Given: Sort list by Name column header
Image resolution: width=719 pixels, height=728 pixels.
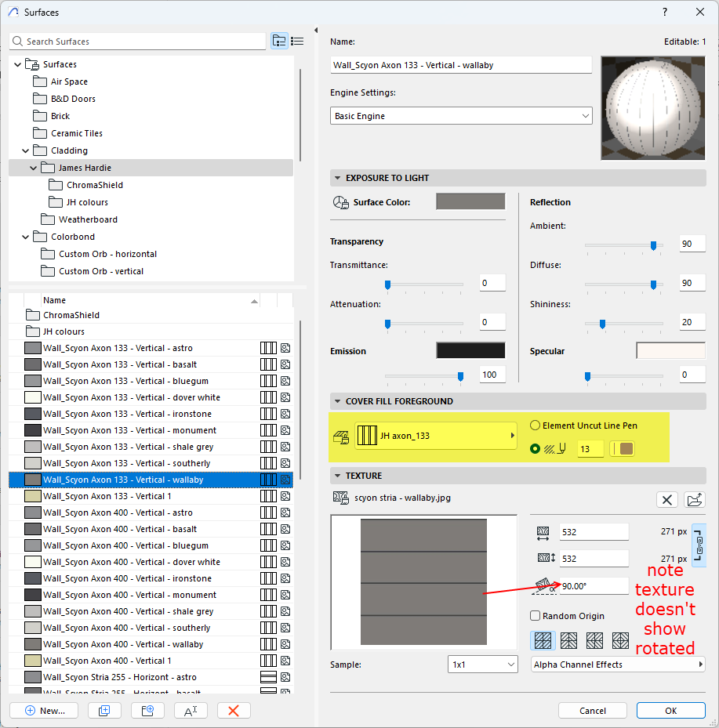Looking at the screenshot, I should pos(150,300).
